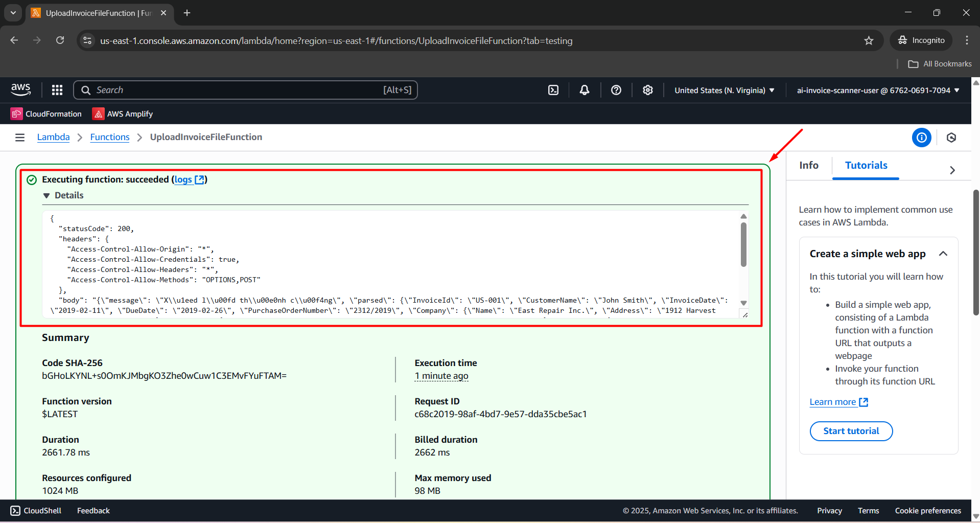
Task: Open the notifications bell
Action: pyautogui.click(x=585, y=90)
